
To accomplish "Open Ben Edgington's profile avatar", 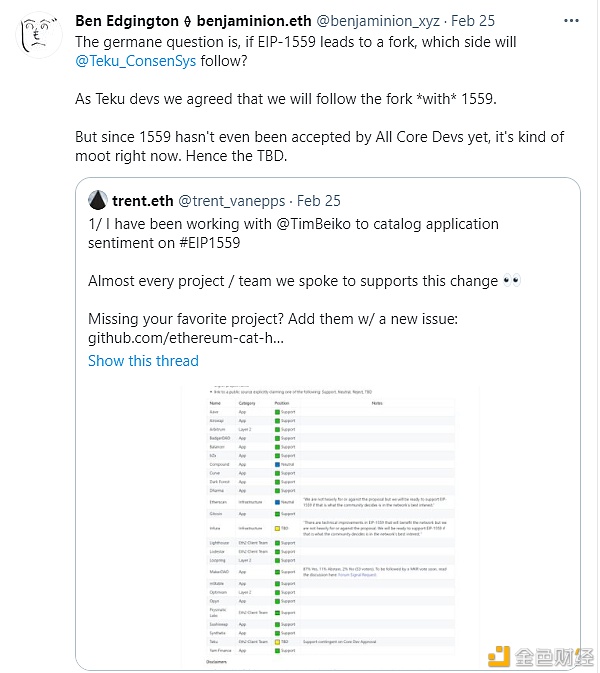I will pos(39,35).
